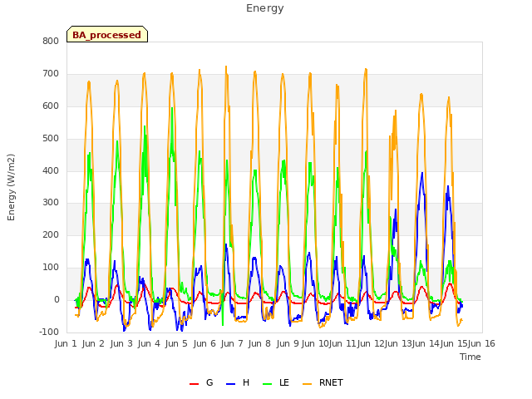The height and width of the screenshot is (399, 532).
Task: Click the Jun 8 x-axis tick label
Action: coord(259,343)
